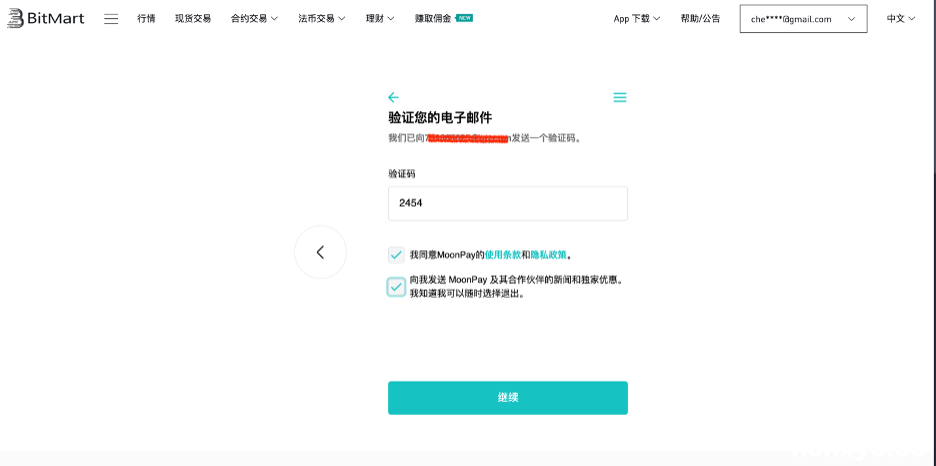The height and width of the screenshot is (466, 936).
Task: Open the 使用条款 terms link
Action: click(x=502, y=255)
